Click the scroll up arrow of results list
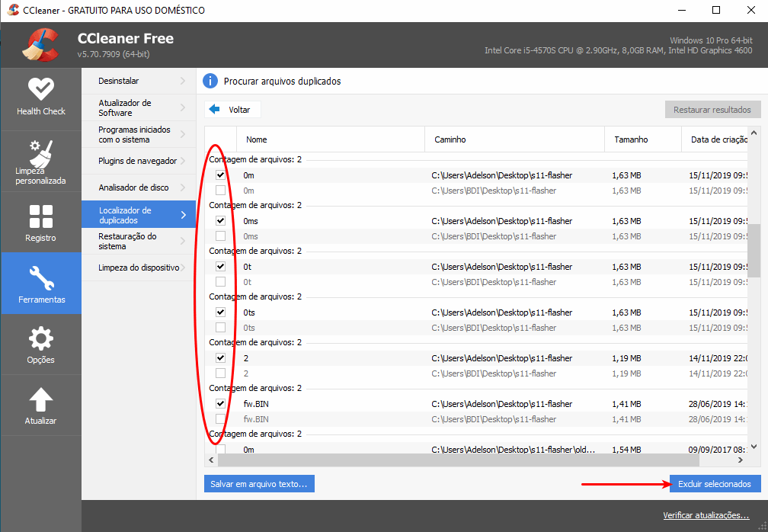The width and height of the screenshot is (768, 532). [x=754, y=133]
